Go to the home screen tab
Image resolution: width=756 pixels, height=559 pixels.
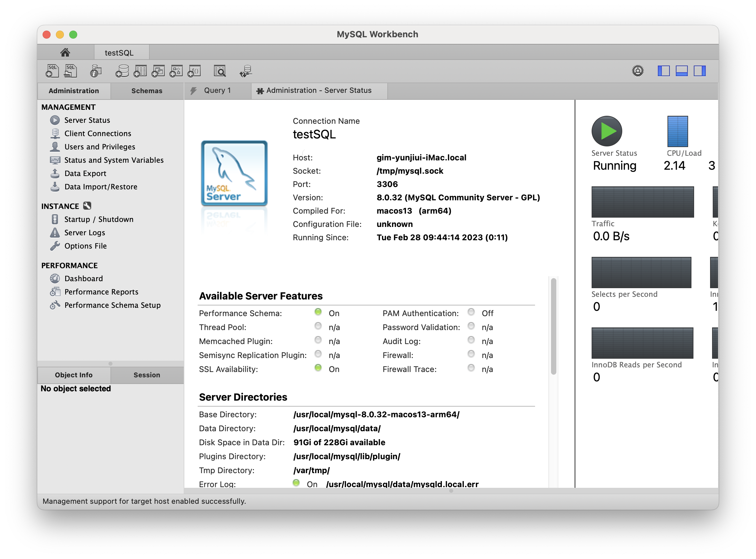point(65,53)
